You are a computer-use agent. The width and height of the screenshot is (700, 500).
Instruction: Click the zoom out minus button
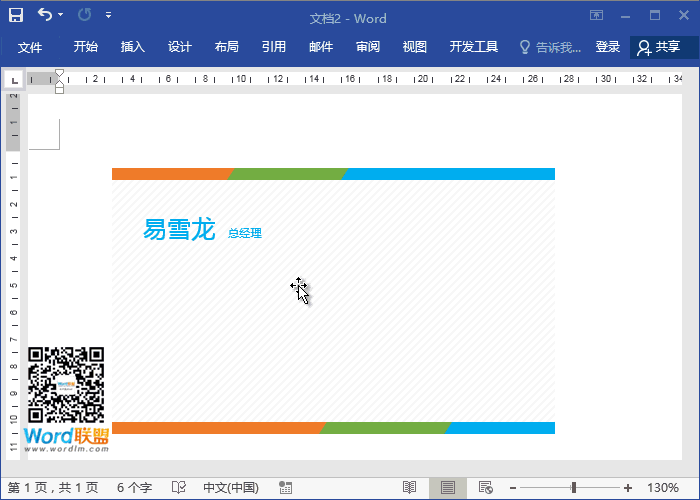click(x=513, y=488)
